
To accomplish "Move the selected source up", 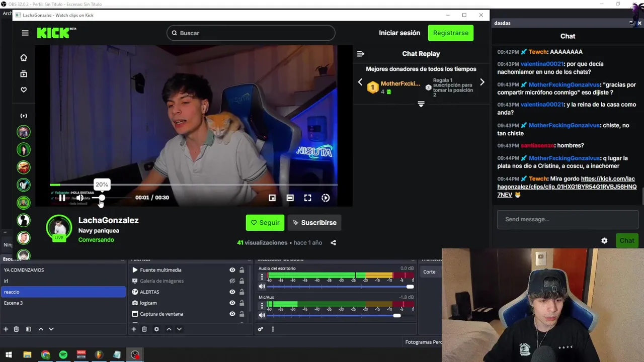I will 169,329.
